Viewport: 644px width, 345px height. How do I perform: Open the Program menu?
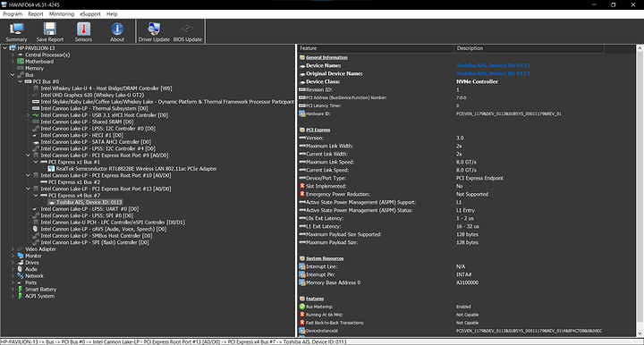(x=13, y=14)
